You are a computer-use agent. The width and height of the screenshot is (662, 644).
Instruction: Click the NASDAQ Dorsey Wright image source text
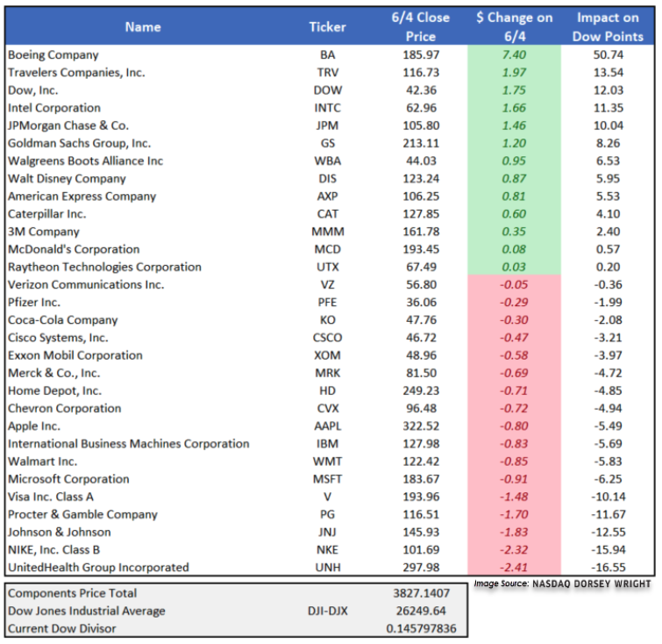tap(562, 583)
